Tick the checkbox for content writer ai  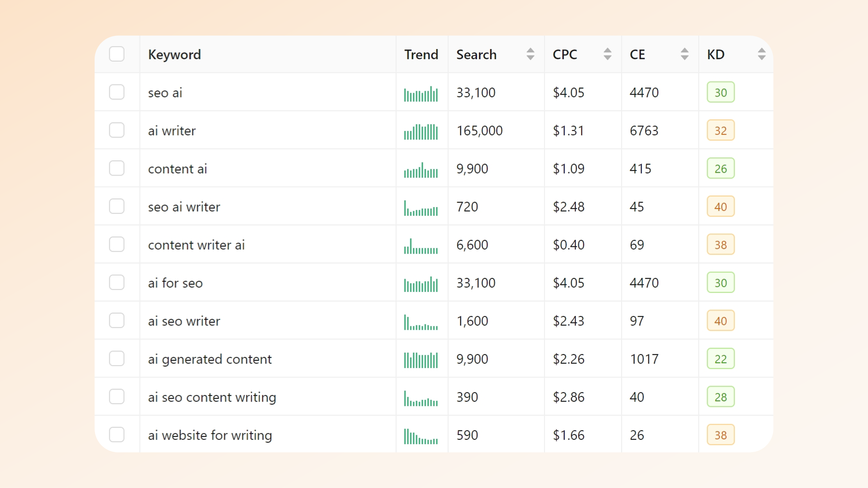(x=117, y=244)
